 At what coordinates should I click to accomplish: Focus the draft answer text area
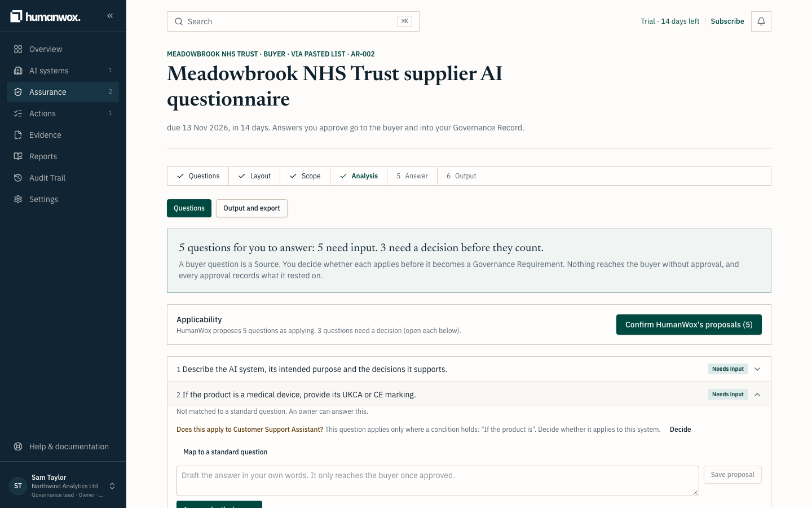click(438, 481)
